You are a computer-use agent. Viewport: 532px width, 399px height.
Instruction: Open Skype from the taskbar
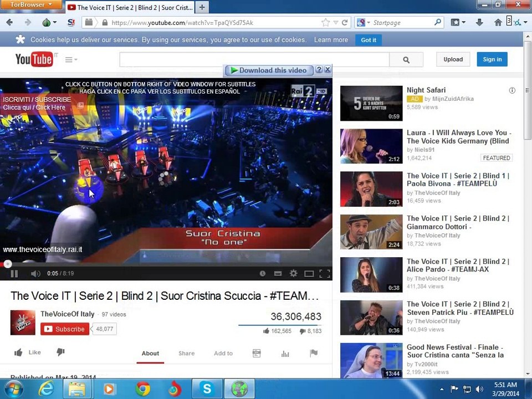coord(207,389)
